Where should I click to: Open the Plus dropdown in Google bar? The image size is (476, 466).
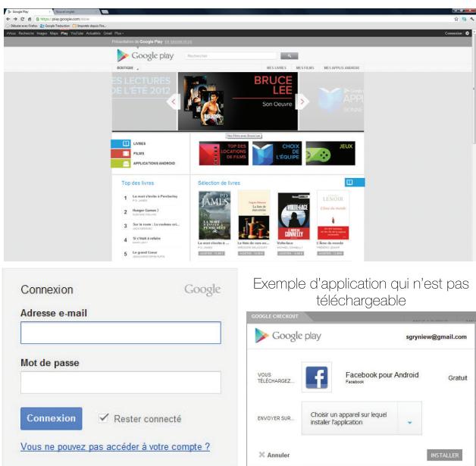point(119,33)
